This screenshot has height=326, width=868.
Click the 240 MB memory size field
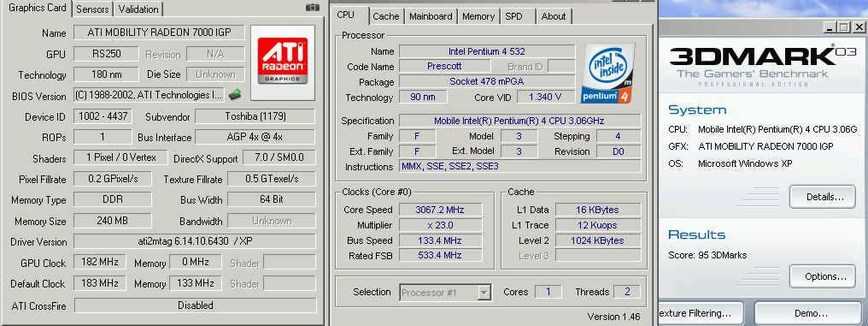[113, 220]
